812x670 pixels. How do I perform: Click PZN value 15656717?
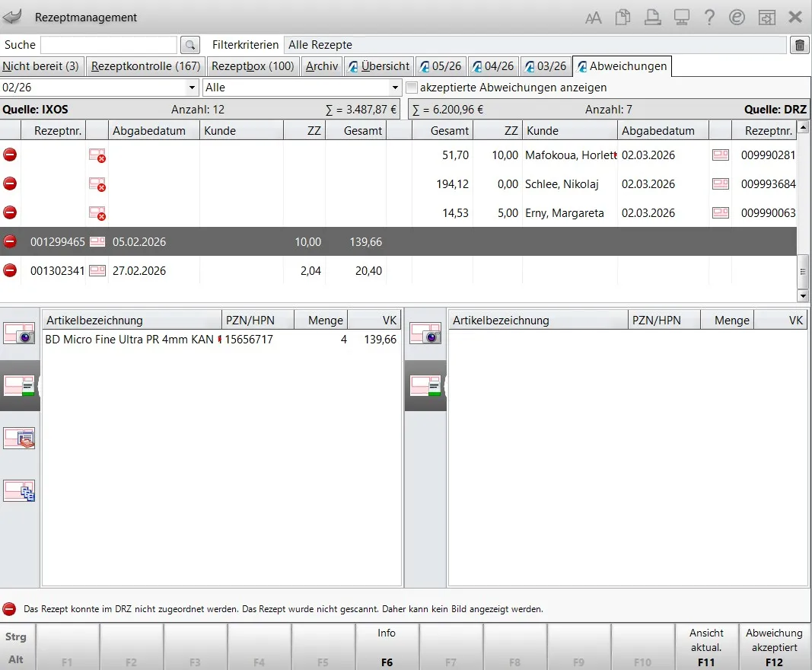coord(249,340)
